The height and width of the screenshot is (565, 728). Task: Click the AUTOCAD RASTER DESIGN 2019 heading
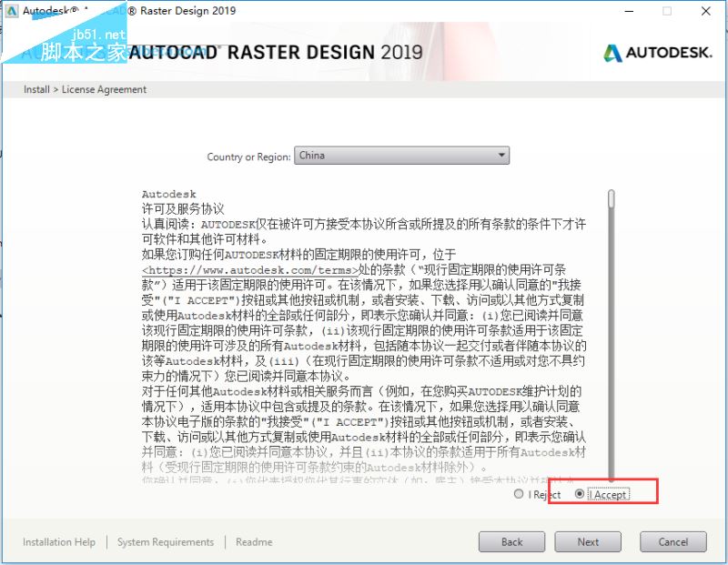[276, 53]
